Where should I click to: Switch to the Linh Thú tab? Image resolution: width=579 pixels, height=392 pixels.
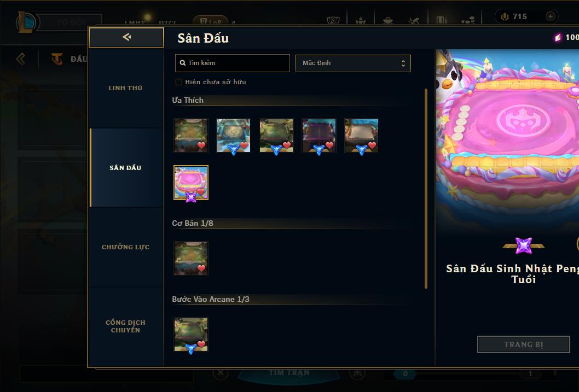[125, 88]
